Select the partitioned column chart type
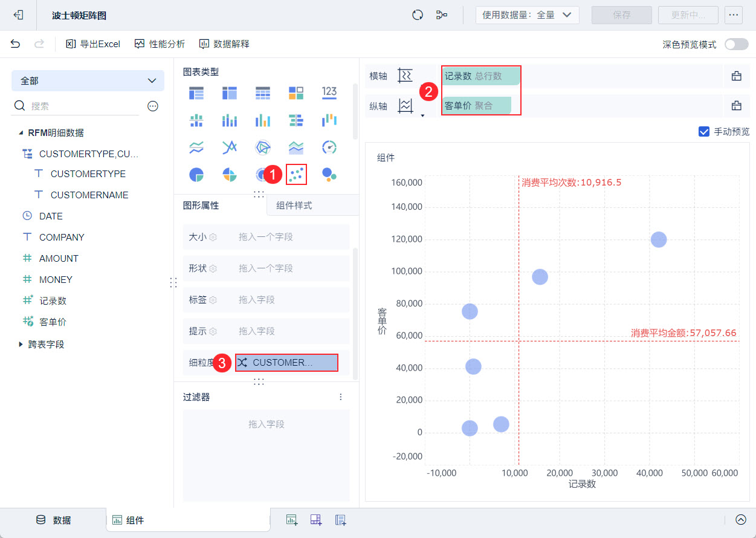This screenshot has width=756, height=538. pos(196,120)
